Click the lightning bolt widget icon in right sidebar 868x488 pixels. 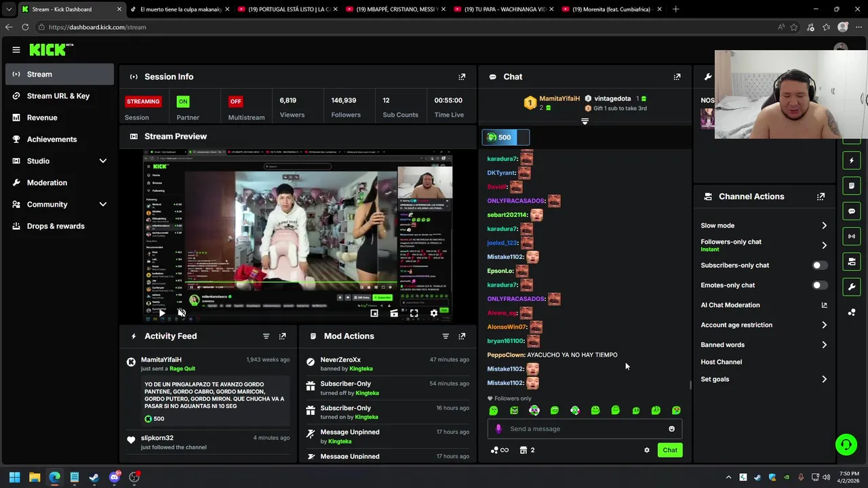click(852, 161)
